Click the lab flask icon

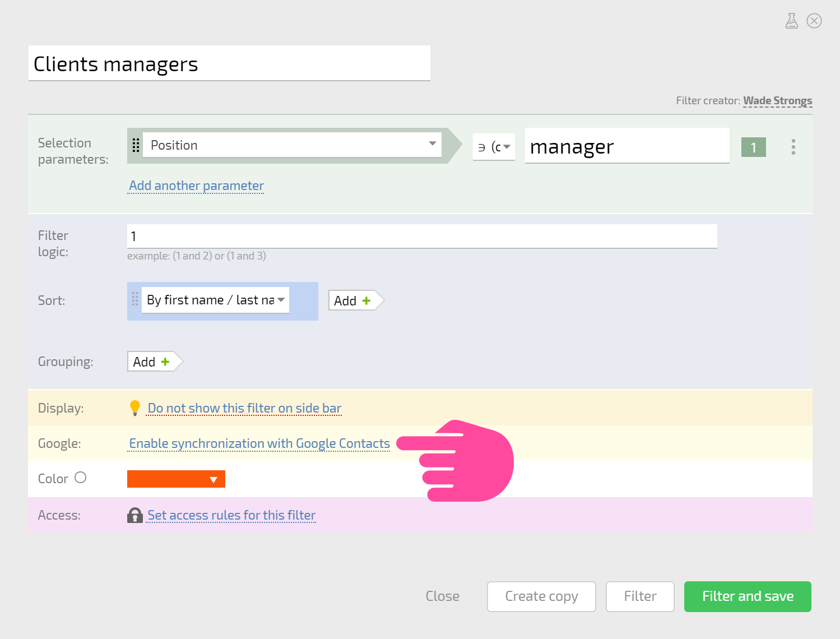tap(791, 21)
